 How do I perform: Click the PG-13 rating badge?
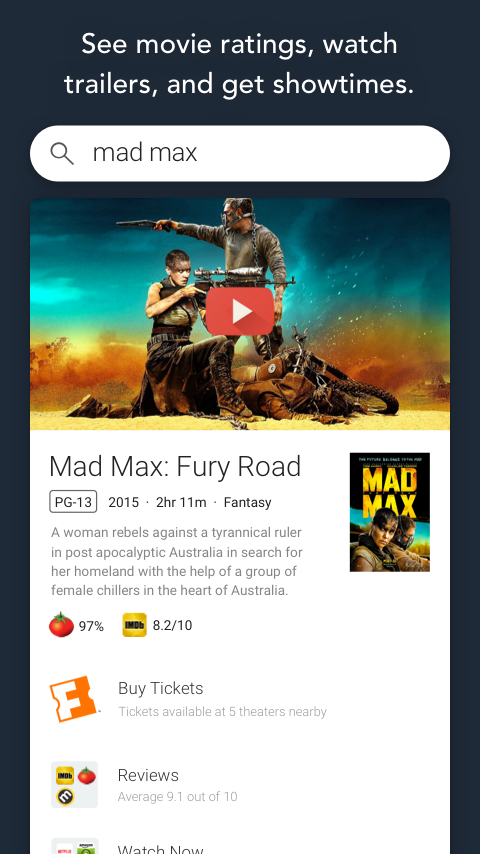73,502
